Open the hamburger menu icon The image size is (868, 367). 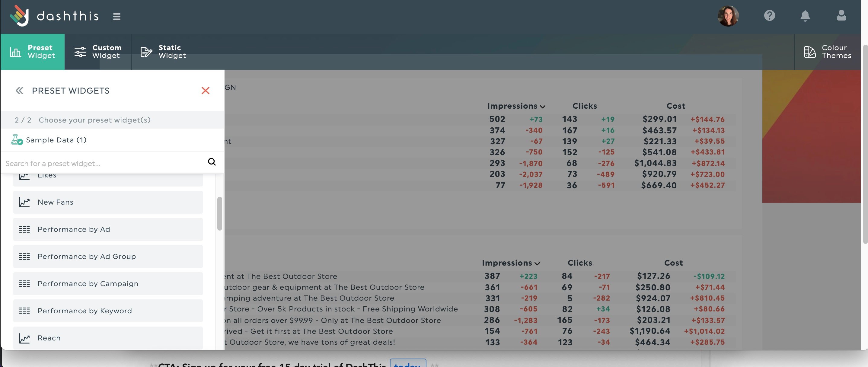(x=116, y=17)
